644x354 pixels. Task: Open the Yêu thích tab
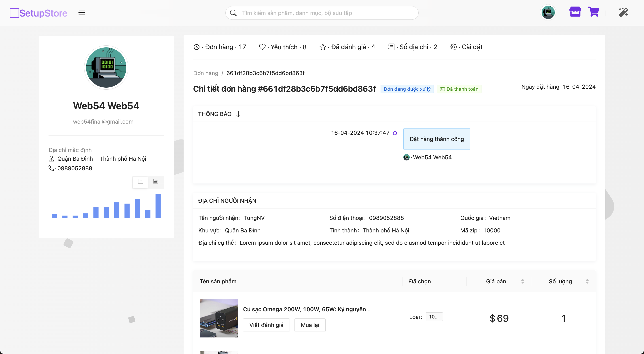pos(283,47)
